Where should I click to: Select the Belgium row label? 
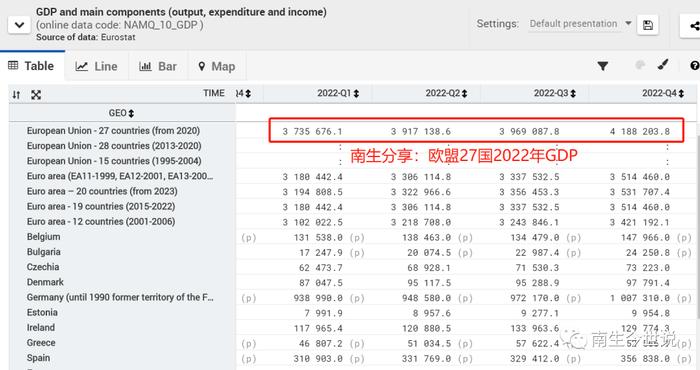pos(43,237)
